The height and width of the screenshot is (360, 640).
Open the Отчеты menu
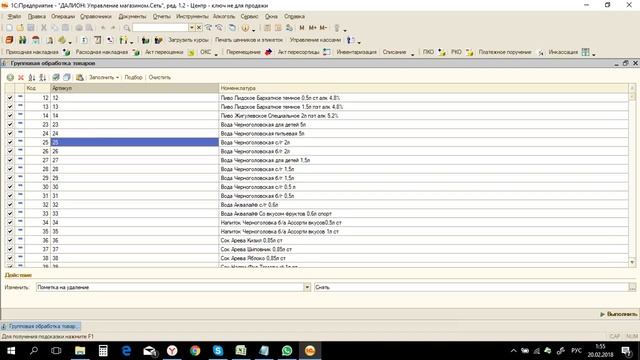click(162, 16)
